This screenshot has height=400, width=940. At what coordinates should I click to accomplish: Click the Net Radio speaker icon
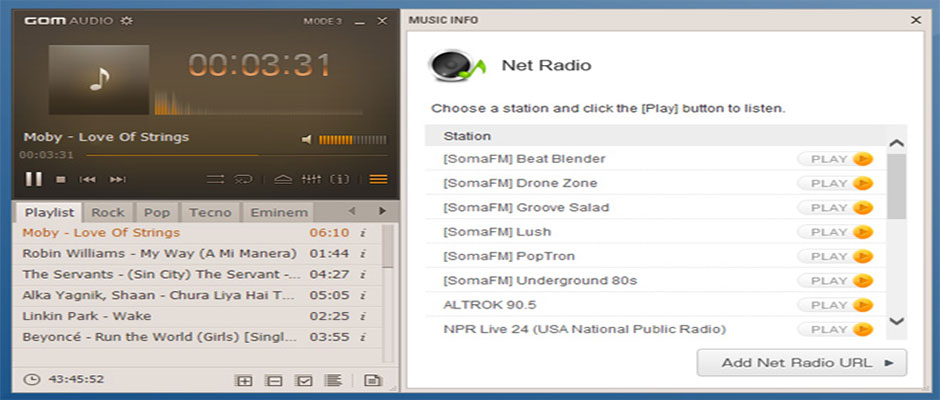tap(456, 65)
